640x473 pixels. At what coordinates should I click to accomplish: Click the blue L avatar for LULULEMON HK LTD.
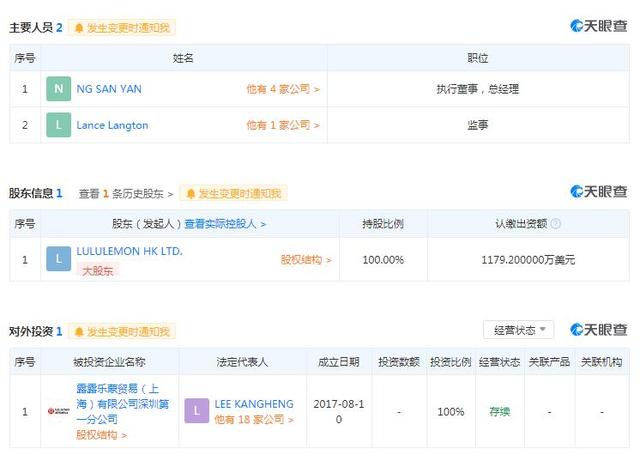58,259
